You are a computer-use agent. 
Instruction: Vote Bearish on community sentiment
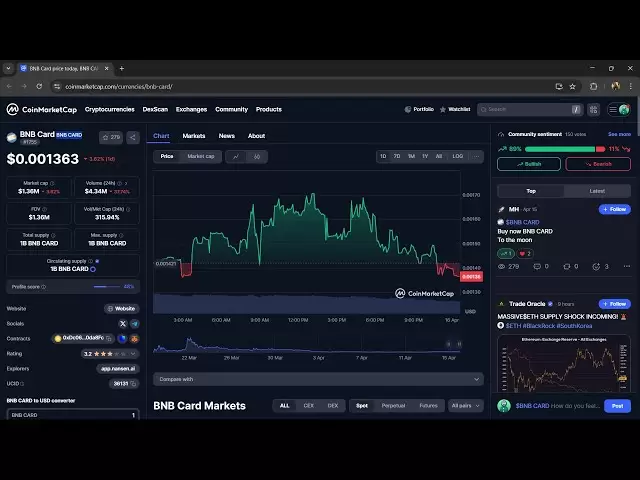[598, 164]
